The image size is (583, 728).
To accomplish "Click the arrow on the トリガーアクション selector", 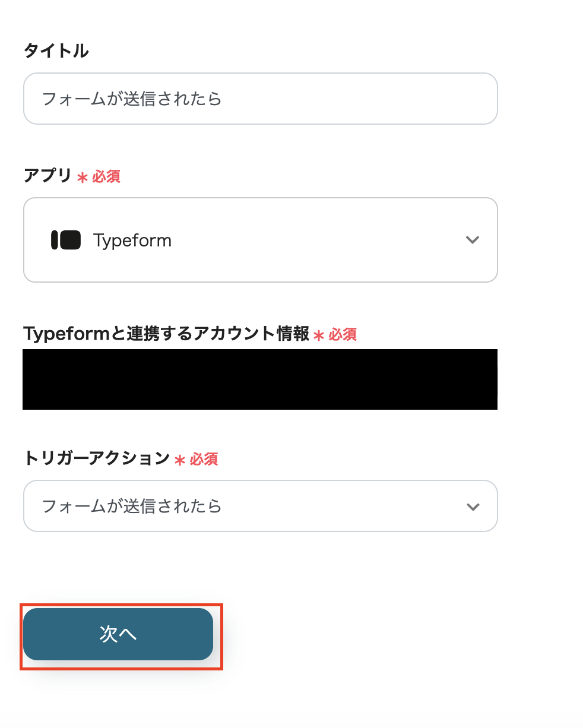I will [472, 506].
